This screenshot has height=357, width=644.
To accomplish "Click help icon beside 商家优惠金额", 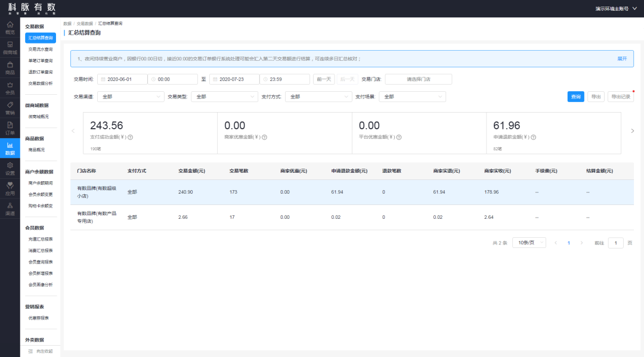I will pyautogui.click(x=265, y=137).
